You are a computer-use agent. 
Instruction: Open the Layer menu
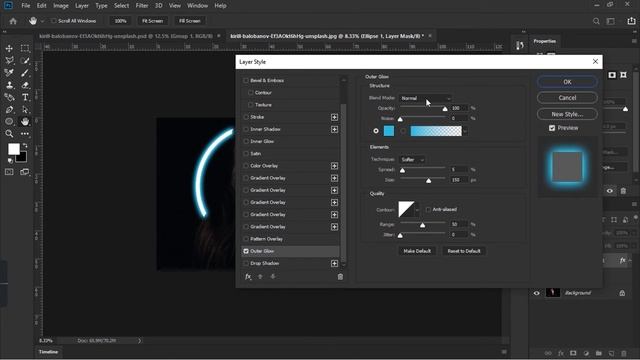82,6
